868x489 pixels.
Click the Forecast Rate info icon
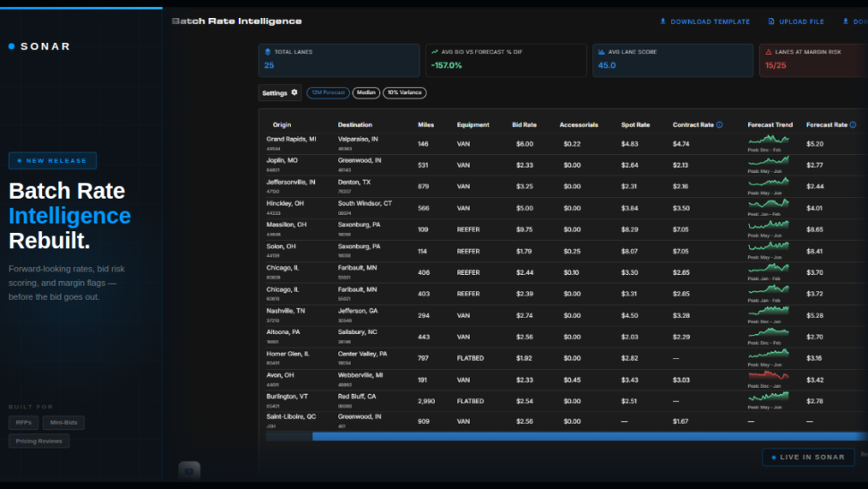(853, 124)
